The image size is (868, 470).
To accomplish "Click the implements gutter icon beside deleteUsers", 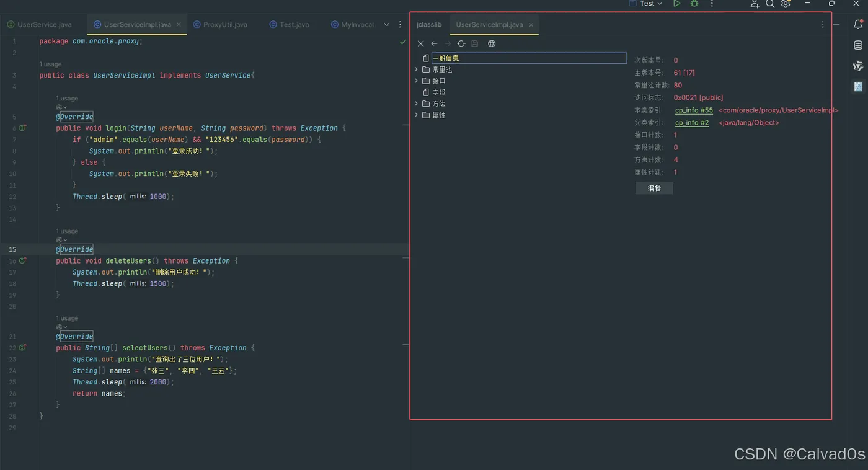I will (x=22, y=260).
